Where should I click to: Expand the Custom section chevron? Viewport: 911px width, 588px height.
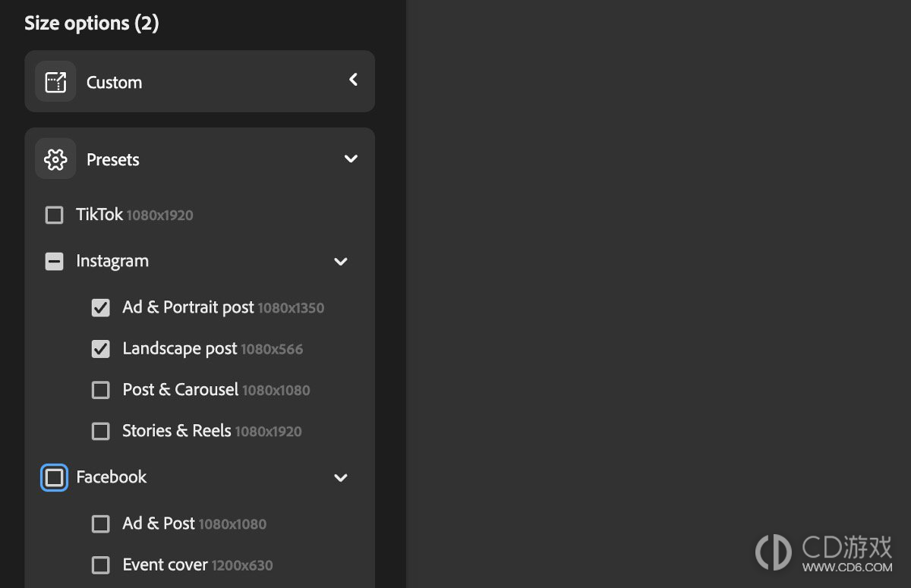pyautogui.click(x=353, y=80)
